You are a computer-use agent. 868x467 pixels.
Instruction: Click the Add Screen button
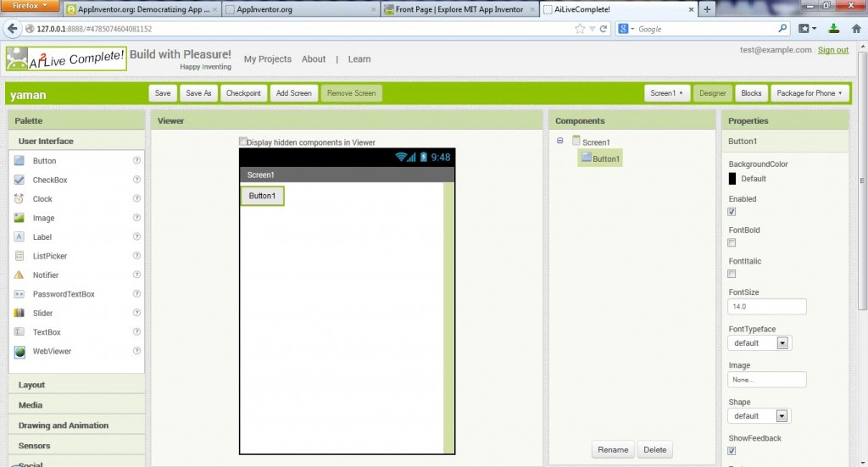[x=293, y=93]
